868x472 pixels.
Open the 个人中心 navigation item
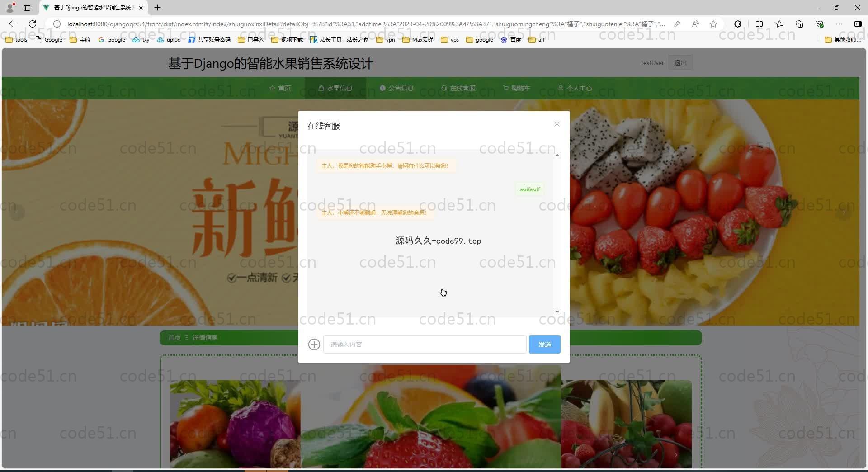coord(575,88)
